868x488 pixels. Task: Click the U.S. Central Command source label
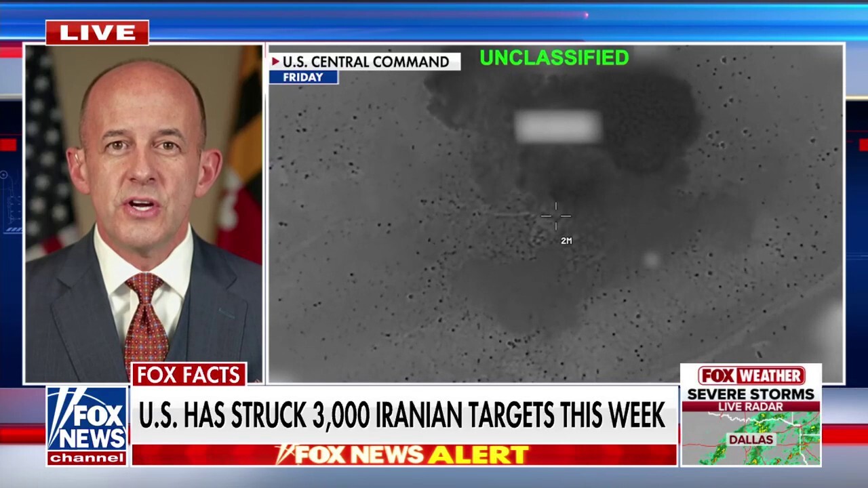click(366, 62)
